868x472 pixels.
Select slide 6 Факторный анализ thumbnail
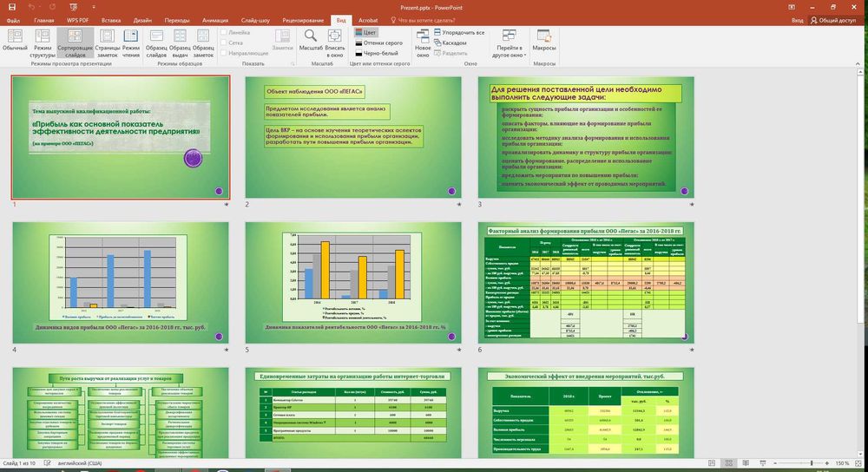click(x=586, y=282)
